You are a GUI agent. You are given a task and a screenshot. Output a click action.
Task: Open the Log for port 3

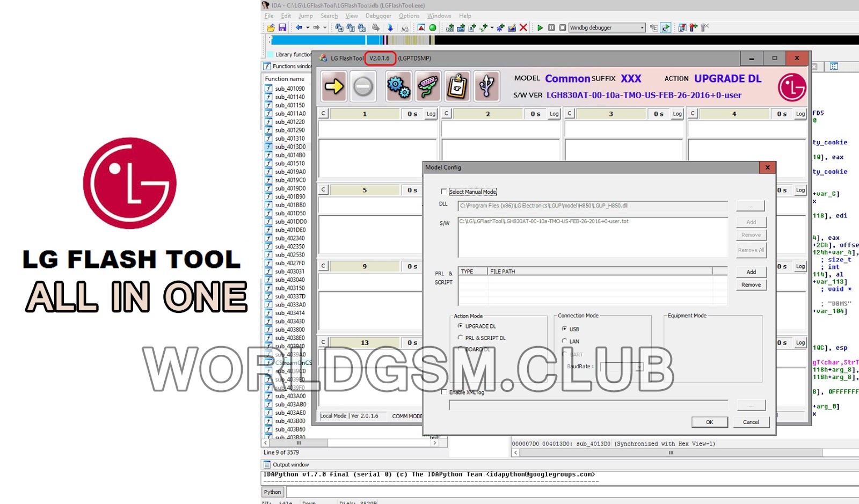pyautogui.click(x=678, y=114)
